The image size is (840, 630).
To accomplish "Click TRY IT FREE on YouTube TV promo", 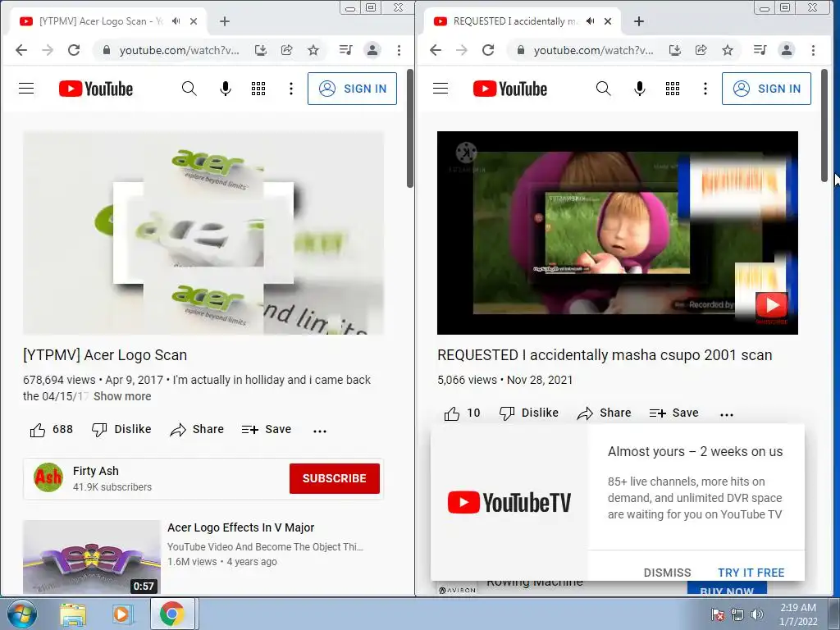I will click(x=751, y=573).
